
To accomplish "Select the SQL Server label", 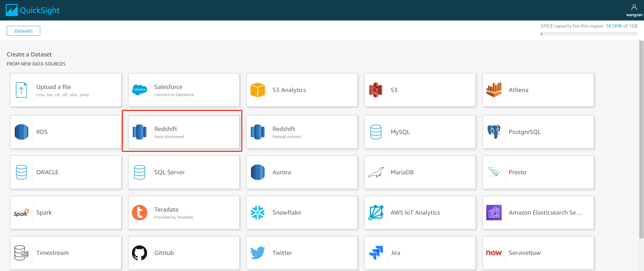I will pos(169,172).
